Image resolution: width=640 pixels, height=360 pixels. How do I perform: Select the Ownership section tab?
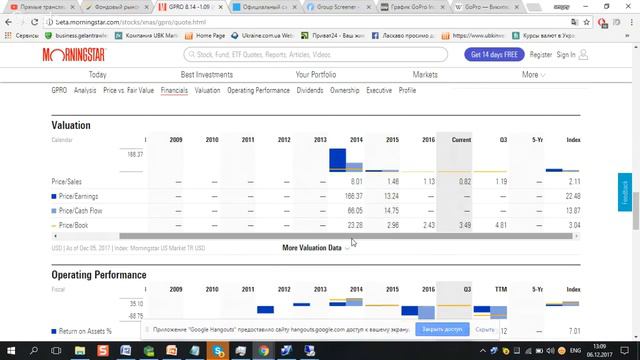[x=345, y=91]
